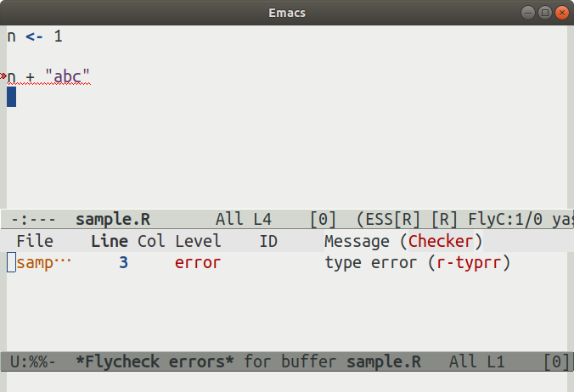
Task: Maximize the Emacs window
Action: click(x=545, y=13)
